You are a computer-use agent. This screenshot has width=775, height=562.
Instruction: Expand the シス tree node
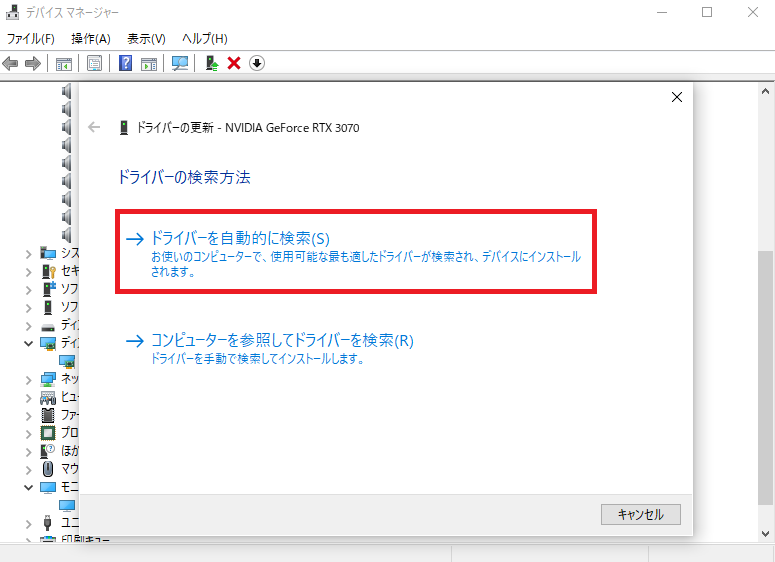coord(29,254)
